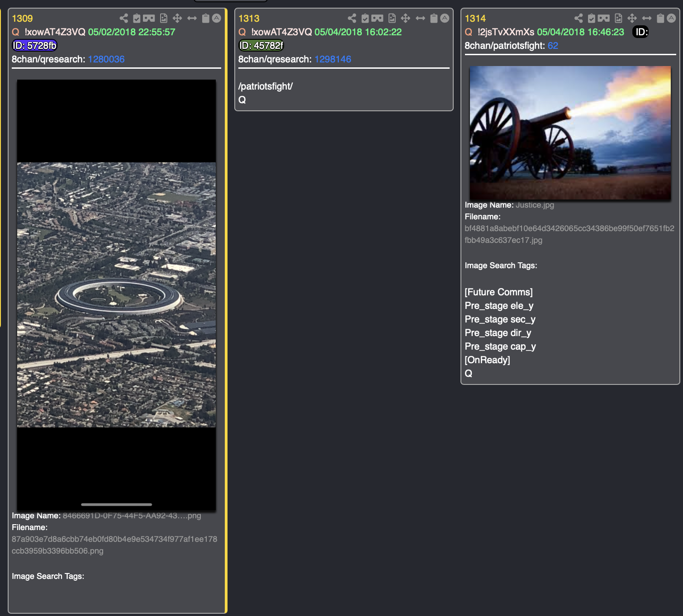The height and width of the screenshot is (616, 683).
Task: Click horizontal arrows icon on post 1309
Action: (192, 18)
